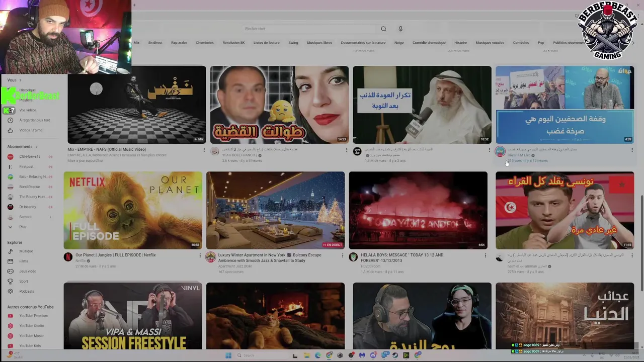The image size is (644, 362).
Task: Click the Windows taskbar Search box
Action: point(262,355)
